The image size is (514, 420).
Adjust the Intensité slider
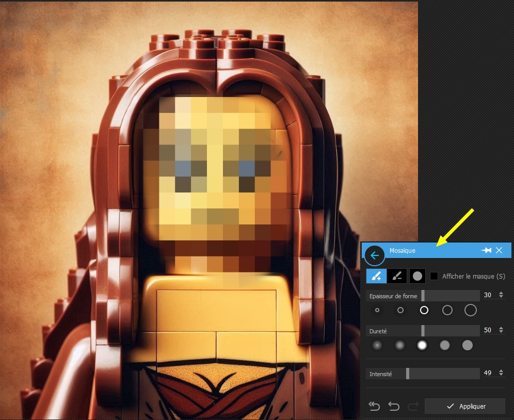(x=423, y=374)
